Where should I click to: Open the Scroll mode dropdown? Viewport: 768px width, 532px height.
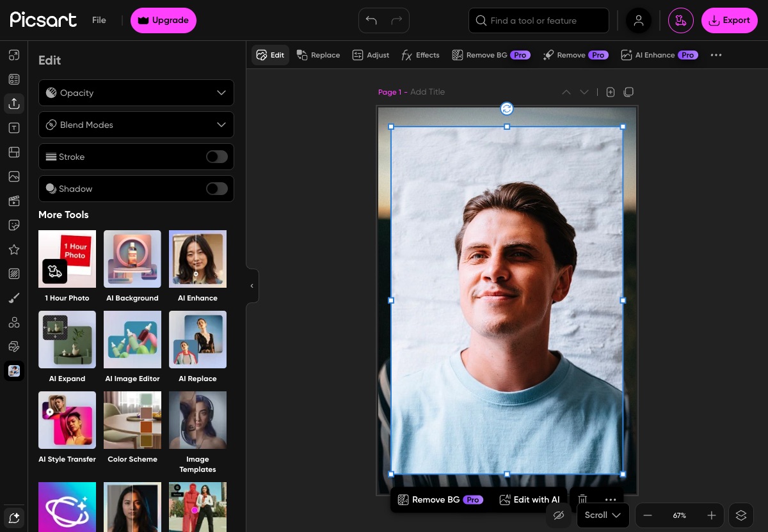click(x=603, y=515)
